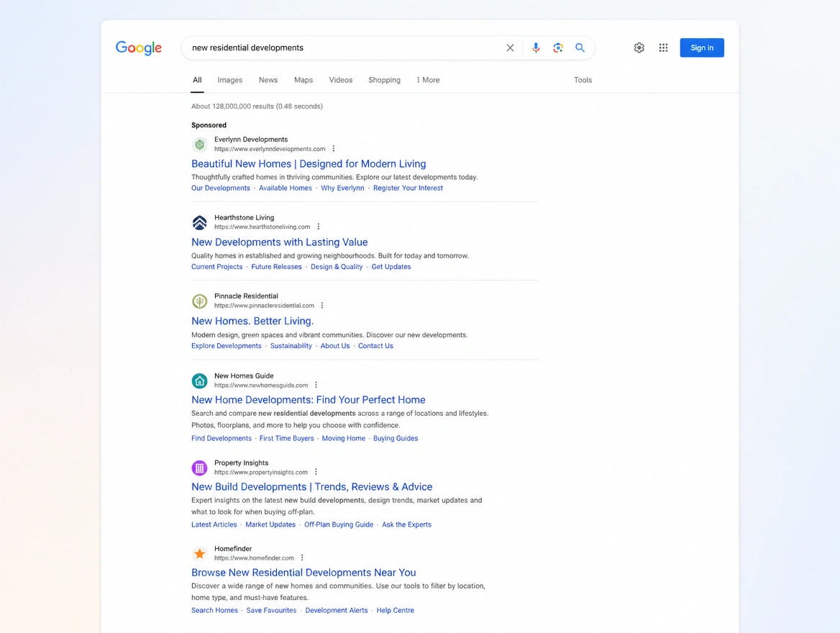Click the Future Releases sitelink
Image resolution: width=840 pixels, height=633 pixels.
coord(276,267)
